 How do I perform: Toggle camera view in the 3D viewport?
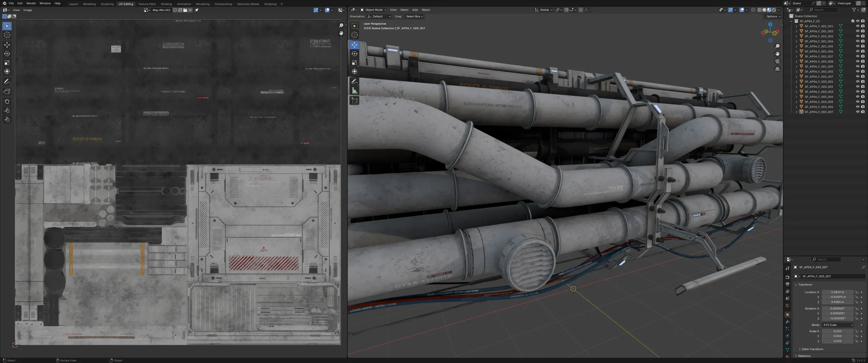click(x=777, y=61)
